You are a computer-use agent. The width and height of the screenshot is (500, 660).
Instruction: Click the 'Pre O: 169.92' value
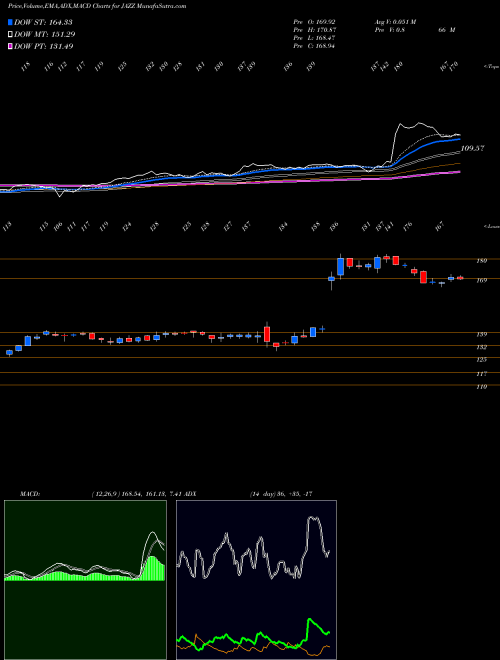click(314, 21)
